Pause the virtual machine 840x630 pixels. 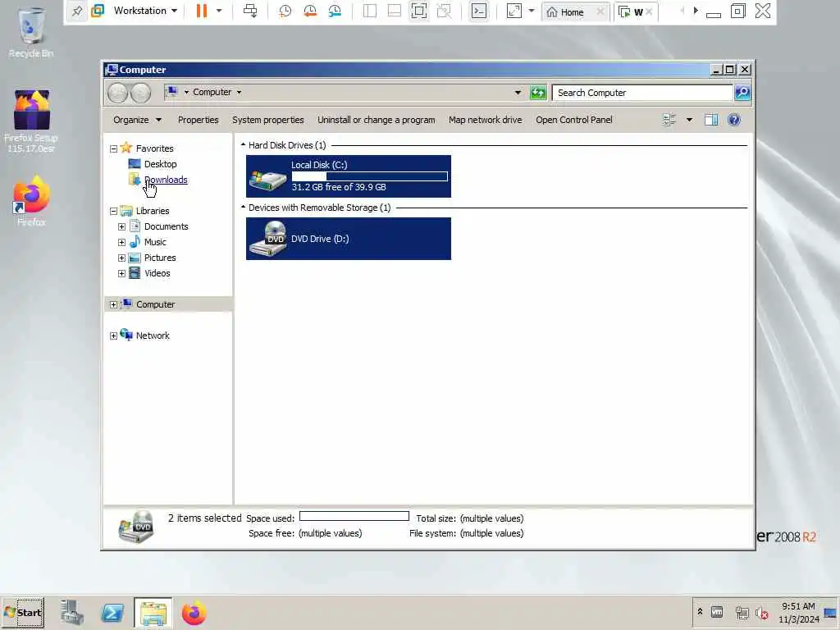pos(202,11)
